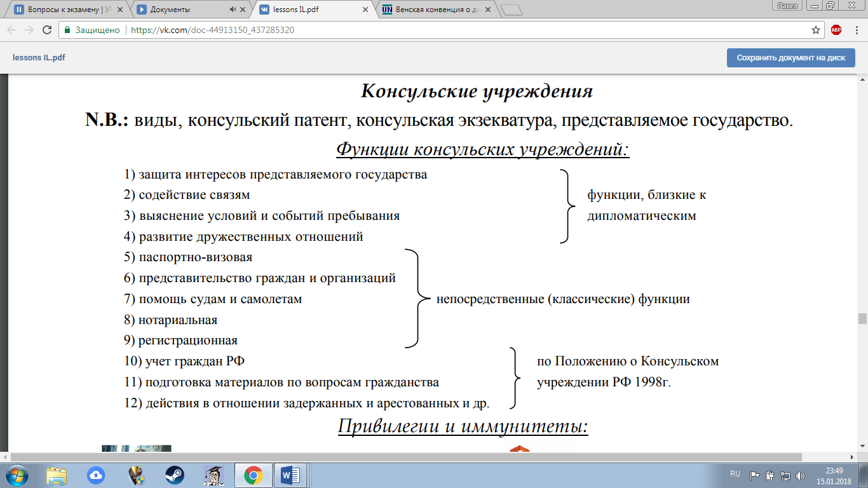The height and width of the screenshot is (488, 868).
Task: Open the Windows Start menu
Action: (17, 475)
